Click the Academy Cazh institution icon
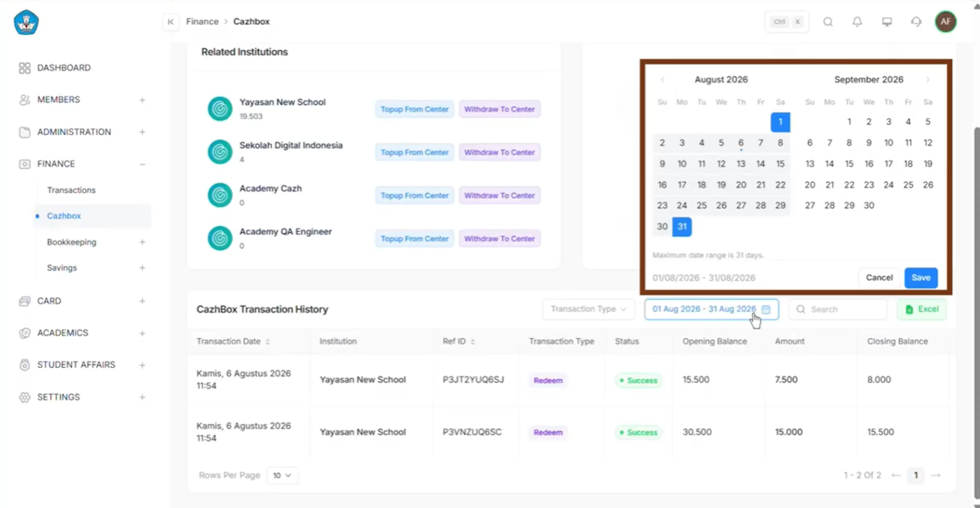This screenshot has height=508, width=980. coord(220,195)
